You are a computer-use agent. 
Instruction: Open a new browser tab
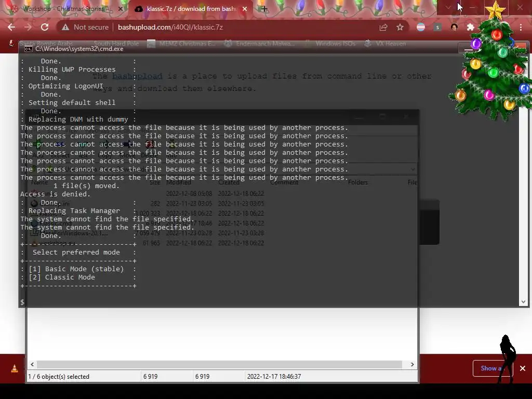click(x=264, y=9)
